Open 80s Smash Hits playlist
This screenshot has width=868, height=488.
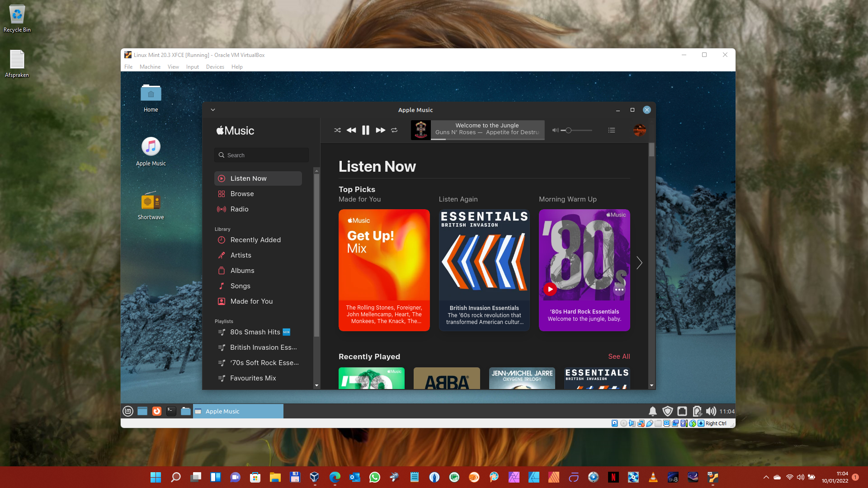pos(255,332)
